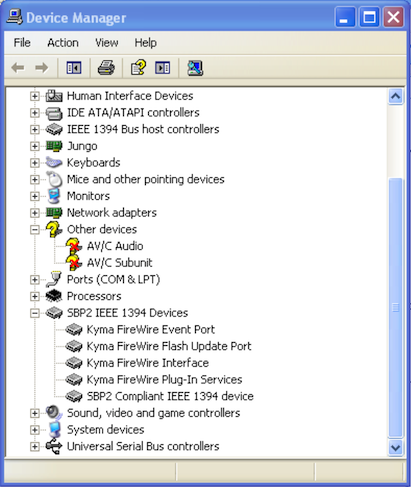Click the Network adapters card icon
Image resolution: width=411 pixels, height=487 pixels.
tap(54, 213)
